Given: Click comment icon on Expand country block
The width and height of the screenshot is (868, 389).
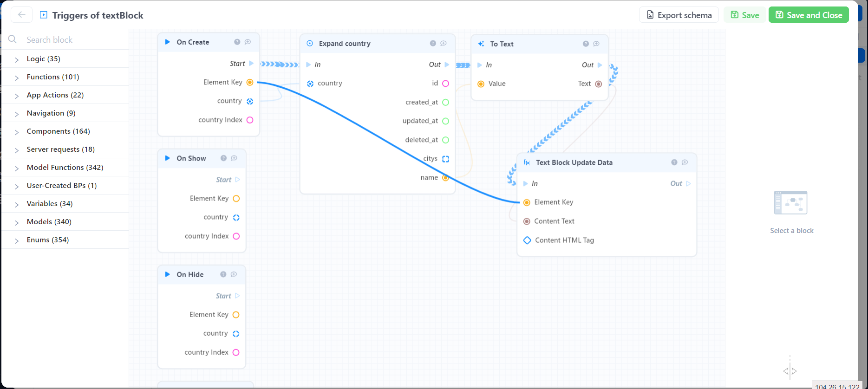Looking at the screenshot, I should click(x=444, y=43).
